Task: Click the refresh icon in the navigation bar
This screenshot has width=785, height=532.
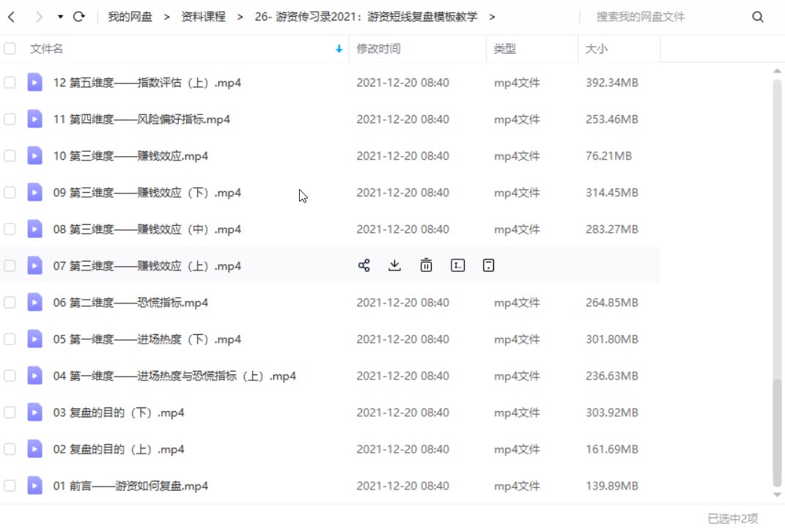Action: coord(79,15)
